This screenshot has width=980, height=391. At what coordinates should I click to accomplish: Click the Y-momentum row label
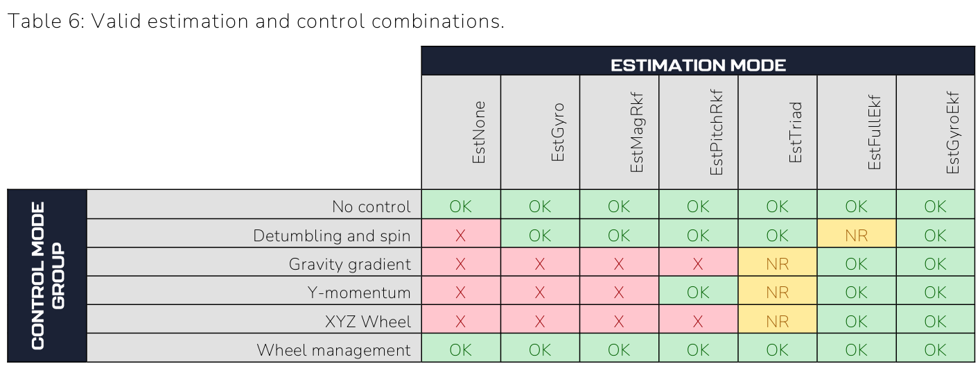click(x=359, y=293)
